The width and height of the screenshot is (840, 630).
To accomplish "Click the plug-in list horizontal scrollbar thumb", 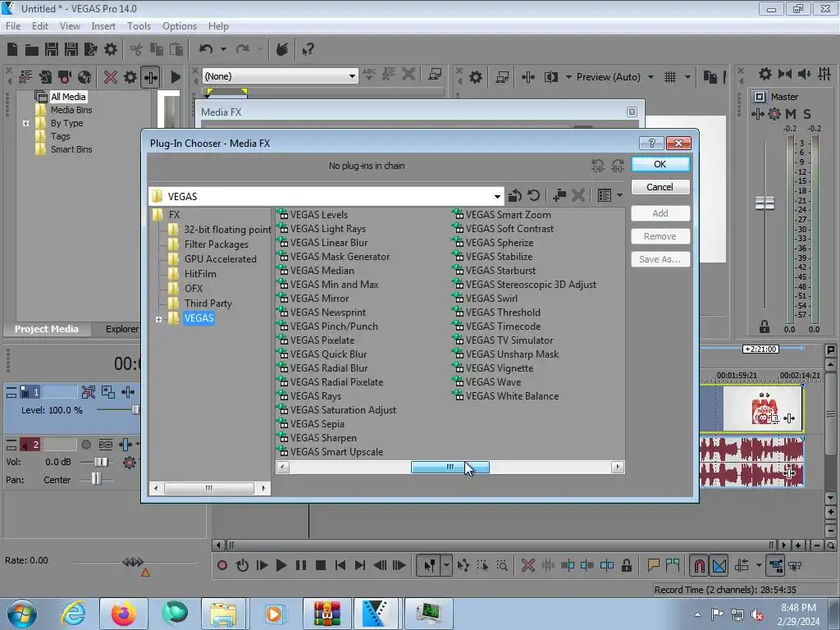I will click(x=450, y=467).
